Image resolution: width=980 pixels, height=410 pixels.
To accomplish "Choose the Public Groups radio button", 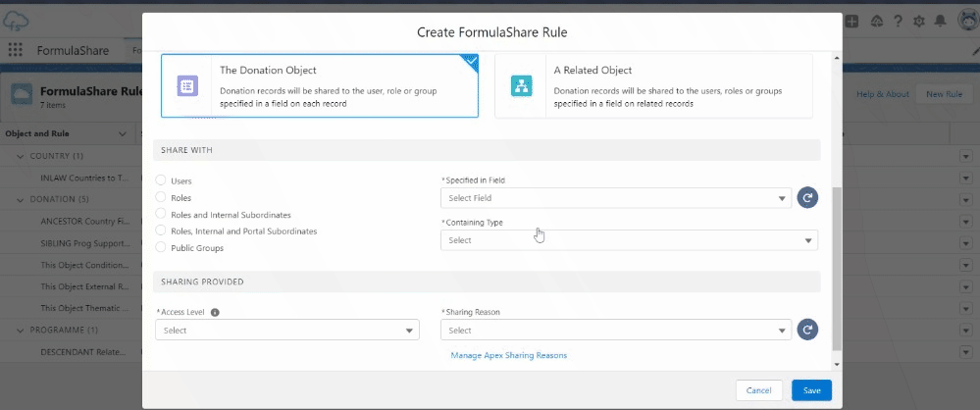I will pyautogui.click(x=161, y=248).
